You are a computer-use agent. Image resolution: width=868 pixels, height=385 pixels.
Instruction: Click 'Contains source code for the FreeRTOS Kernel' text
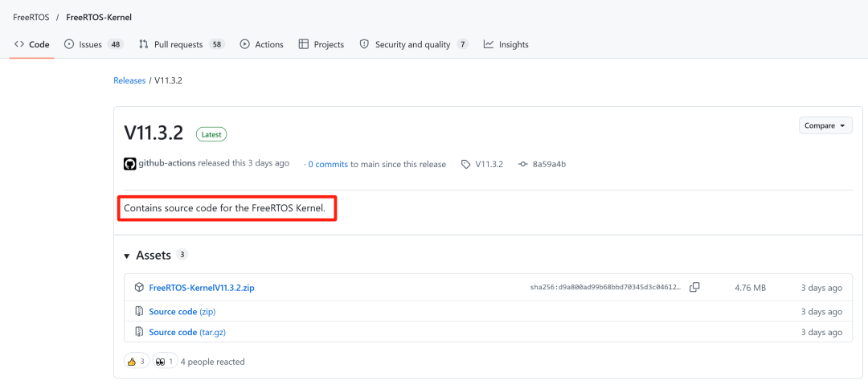click(x=225, y=209)
